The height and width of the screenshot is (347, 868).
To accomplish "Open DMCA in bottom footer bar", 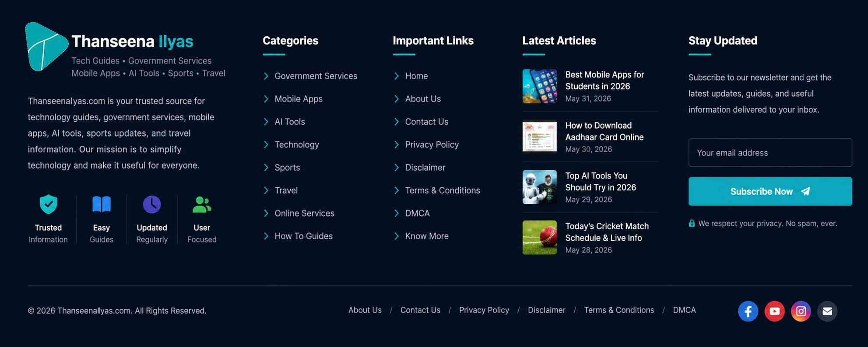I will coord(684,310).
